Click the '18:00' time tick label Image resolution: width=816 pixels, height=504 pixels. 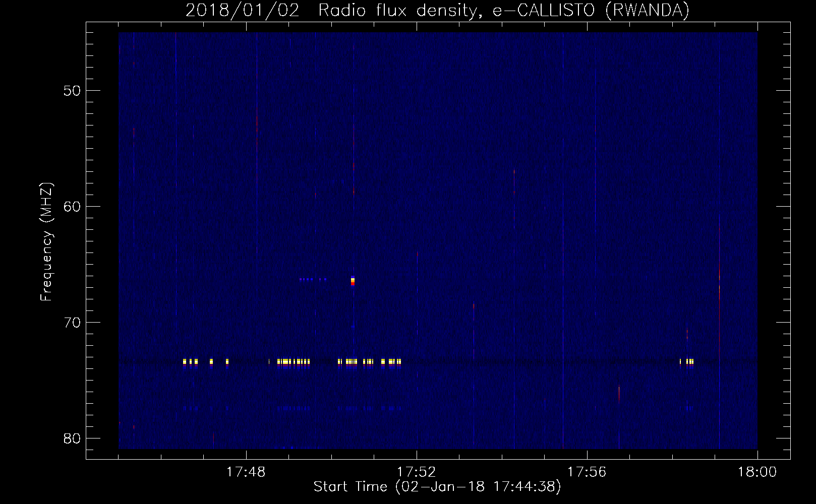click(x=757, y=472)
